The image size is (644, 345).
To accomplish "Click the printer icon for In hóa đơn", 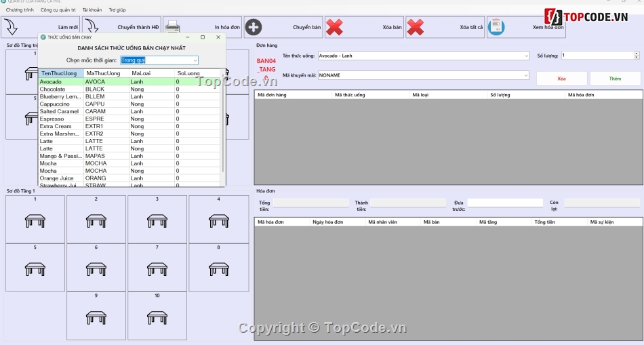I will click(172, 27).
